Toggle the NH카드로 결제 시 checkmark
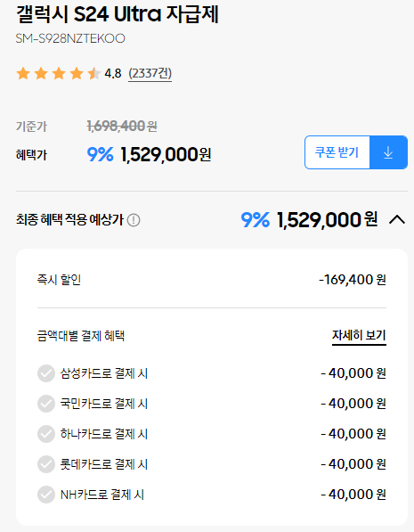 coord(46,495)
